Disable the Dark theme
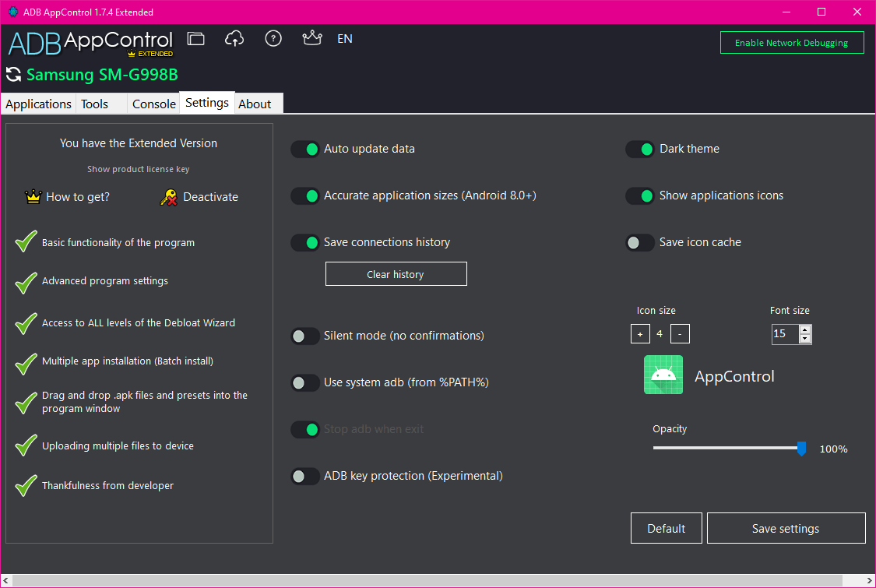Viewport: 876px width, 588px height. pos(640,149)
